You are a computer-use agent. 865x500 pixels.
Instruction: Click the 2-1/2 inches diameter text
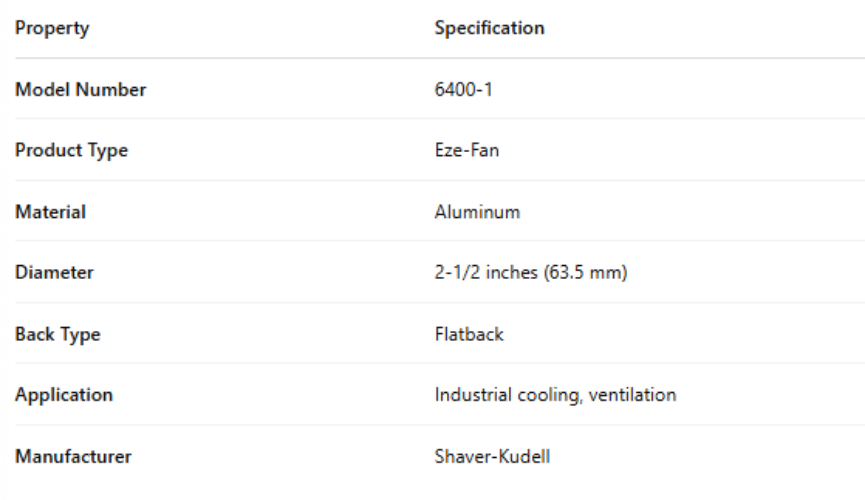(484, 273)
